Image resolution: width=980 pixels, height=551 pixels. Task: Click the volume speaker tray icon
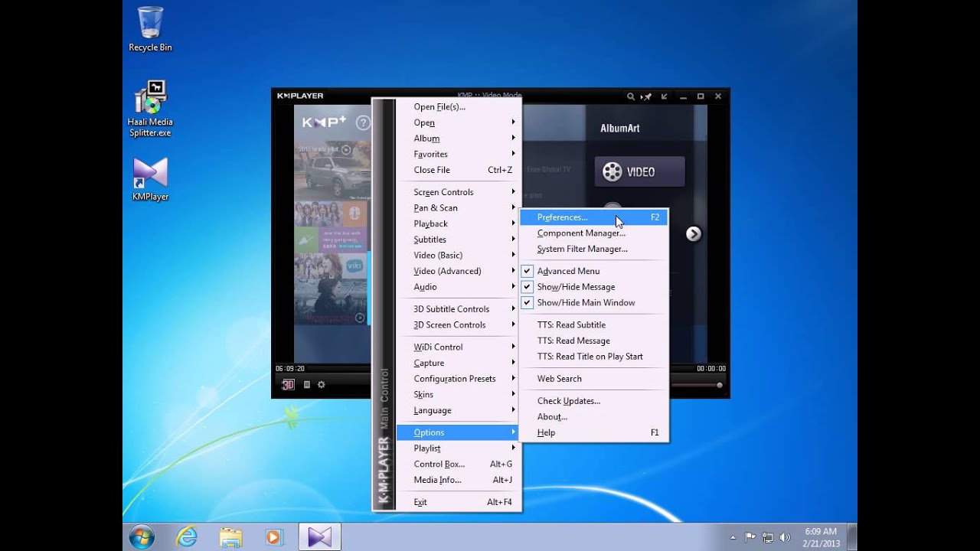[x=784, y=537]
